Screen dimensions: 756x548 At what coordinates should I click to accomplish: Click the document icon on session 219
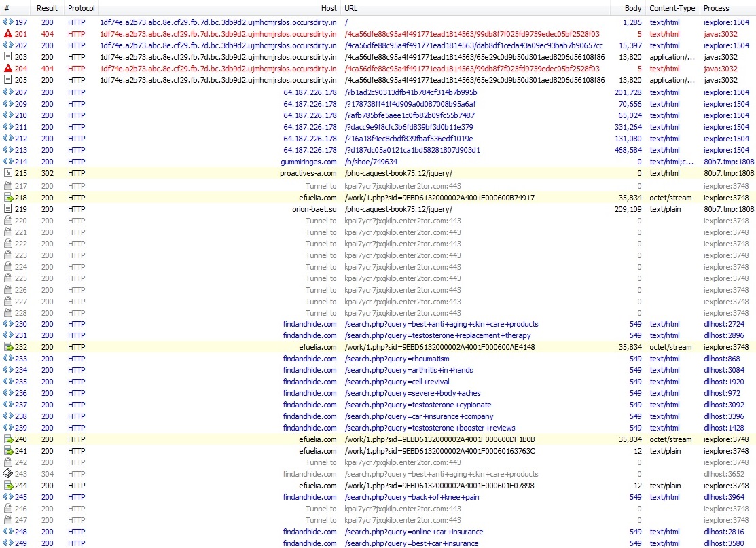[x=7, y=209]
